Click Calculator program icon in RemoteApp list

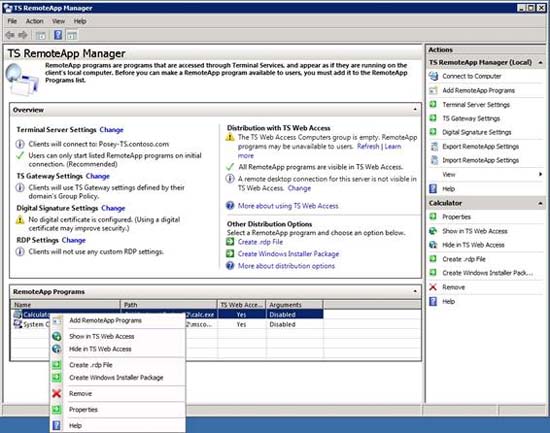coord(18,314)
